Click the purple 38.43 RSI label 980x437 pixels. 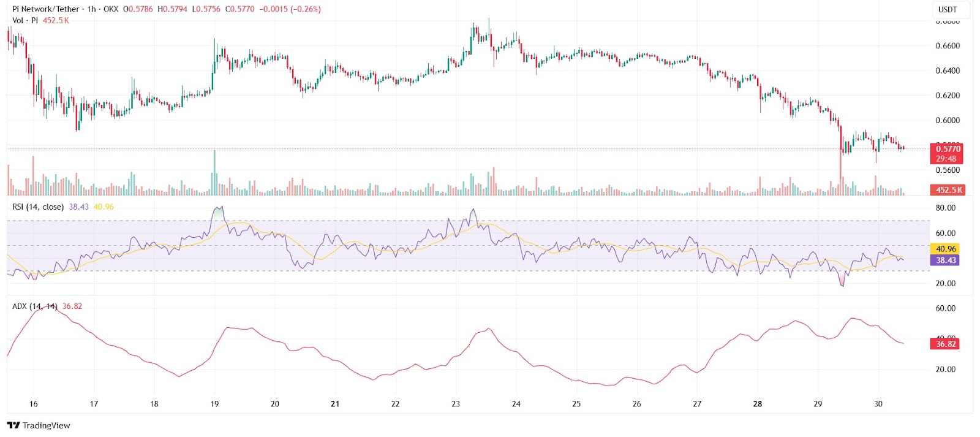coord(946,260)
